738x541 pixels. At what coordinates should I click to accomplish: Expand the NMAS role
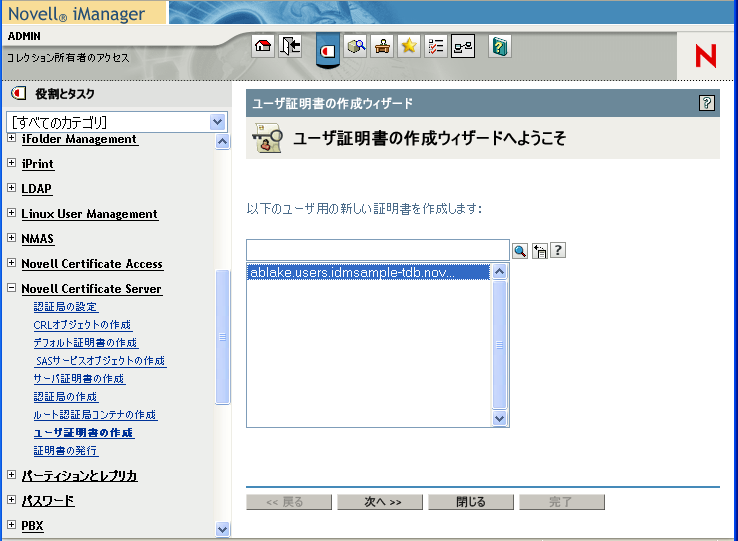12,237
